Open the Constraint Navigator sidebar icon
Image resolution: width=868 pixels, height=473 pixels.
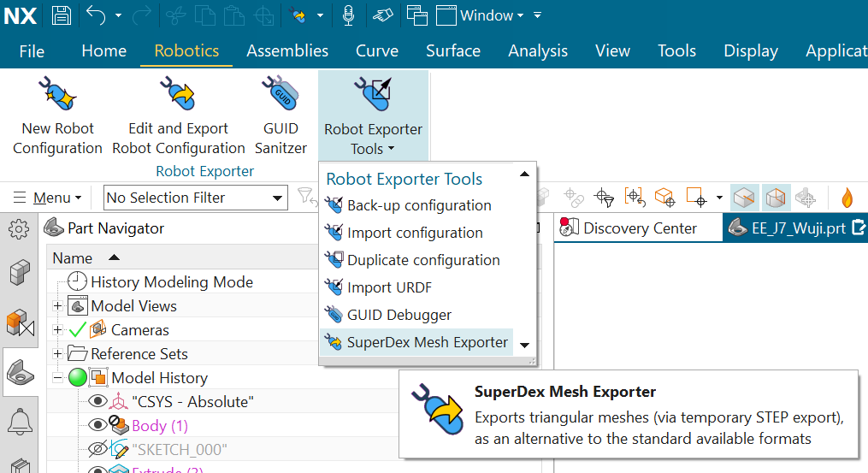pos(20,323)
